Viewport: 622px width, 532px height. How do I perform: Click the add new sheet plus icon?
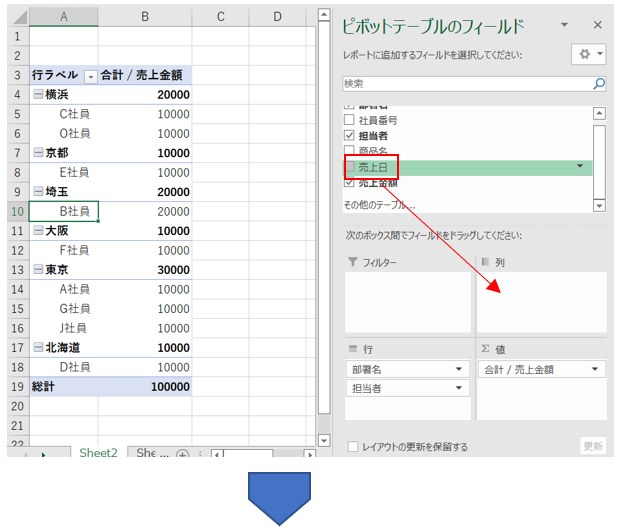(182, 454)
